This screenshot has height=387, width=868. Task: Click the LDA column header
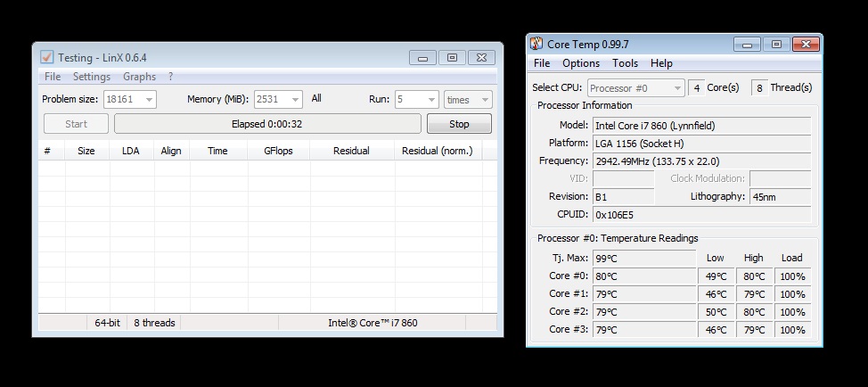(x=131, y=151)
